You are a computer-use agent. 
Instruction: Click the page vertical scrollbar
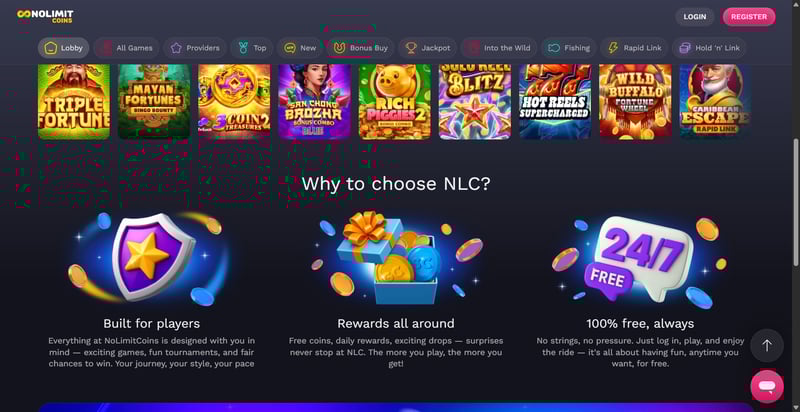point(796,201)
